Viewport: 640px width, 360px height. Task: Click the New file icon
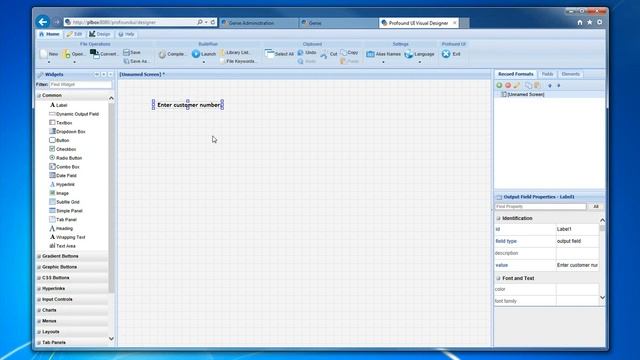pos(44,54)
